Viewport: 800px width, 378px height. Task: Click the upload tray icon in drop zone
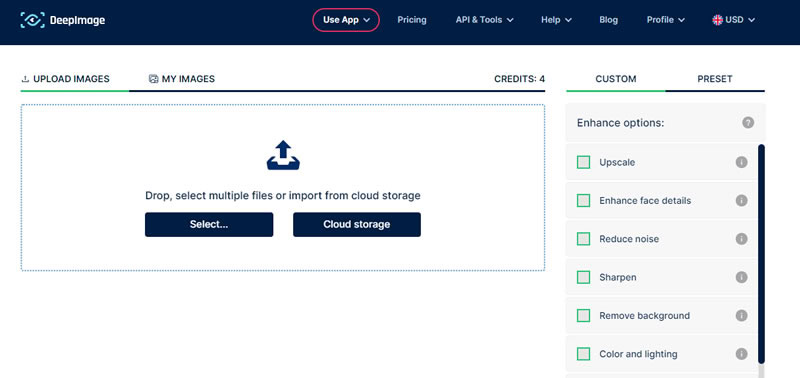point(283,156)
